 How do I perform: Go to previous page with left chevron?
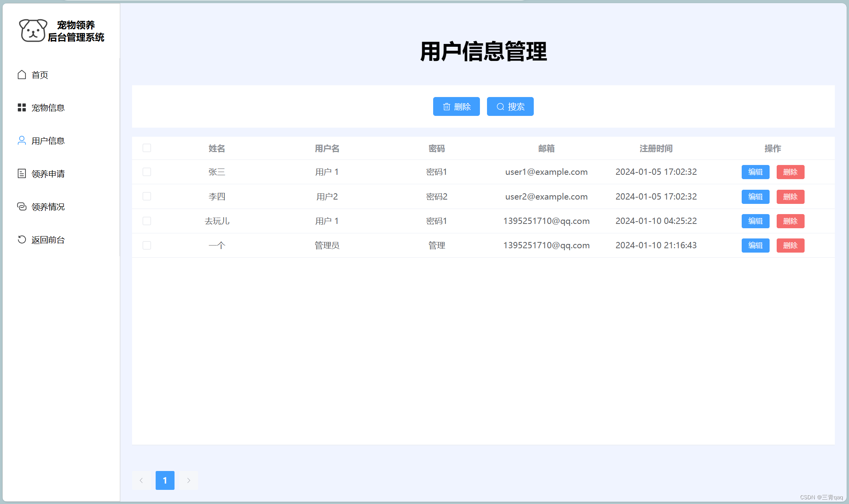point(141,480)
